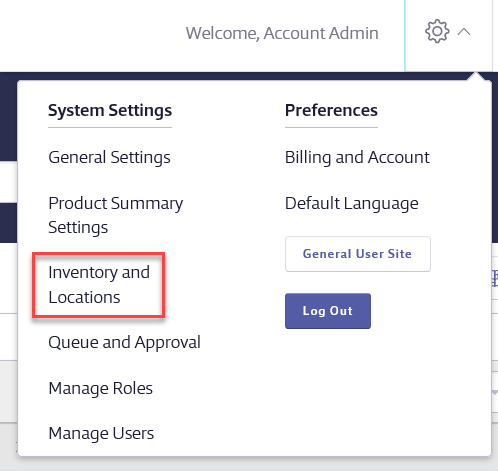This screenshot has height=471, width=498.
Task: Go to Manage Users
Action: 101,433
